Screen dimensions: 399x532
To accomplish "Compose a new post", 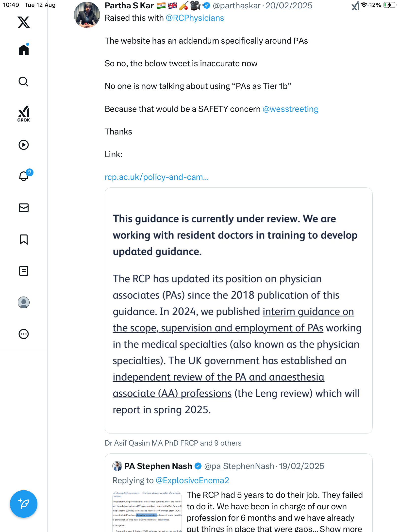I will point(24,504).
